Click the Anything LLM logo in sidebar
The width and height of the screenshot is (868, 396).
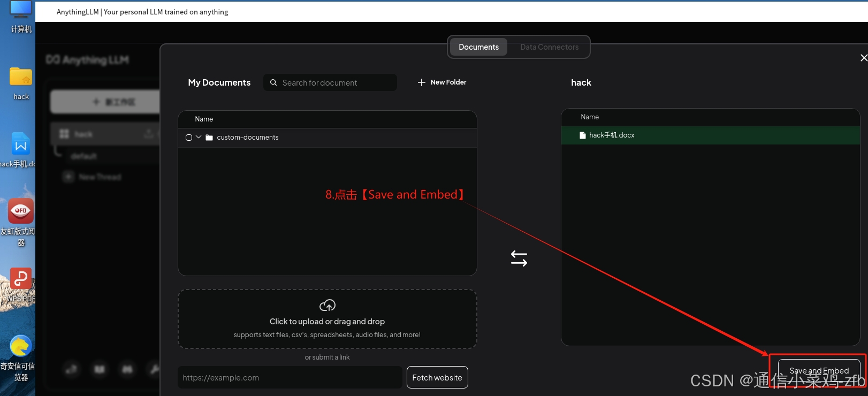(87, 59)
